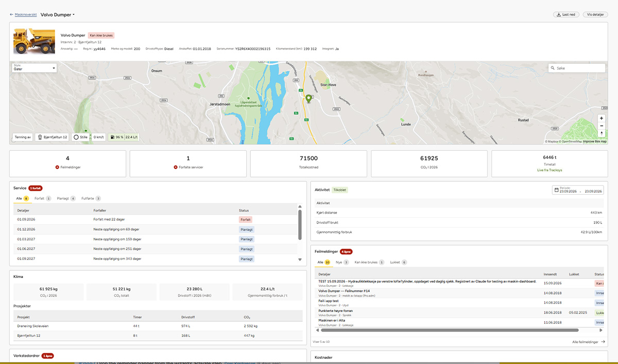Select the Feilmeldinger 'Alle 10' tab
This screenshot has width=618, height=364.
[324, 262]
